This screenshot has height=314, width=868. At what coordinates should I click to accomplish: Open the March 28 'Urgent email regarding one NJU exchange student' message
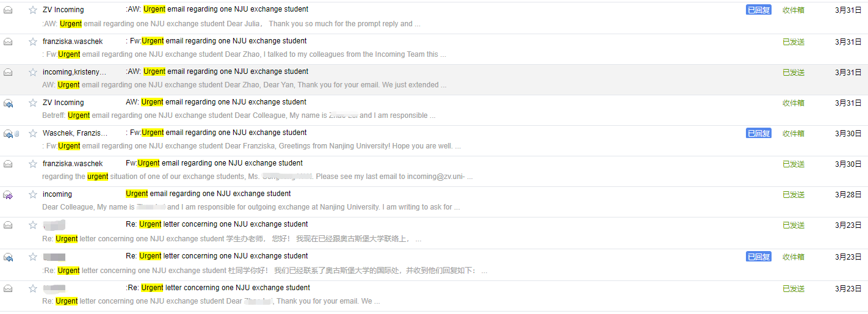pyautogui.click(x=208, y=194)
